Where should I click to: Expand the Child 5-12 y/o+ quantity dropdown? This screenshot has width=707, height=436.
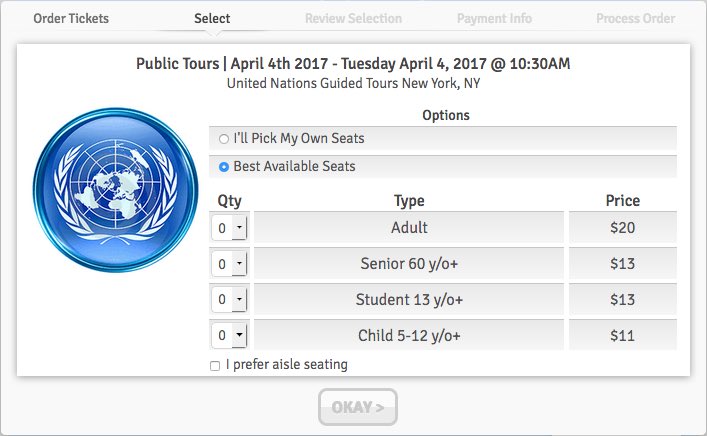(x=230, y=335)
